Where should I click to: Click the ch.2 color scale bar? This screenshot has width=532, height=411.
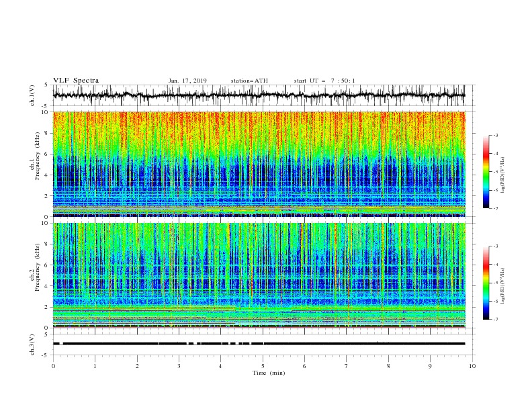click(x=486, y=283)
